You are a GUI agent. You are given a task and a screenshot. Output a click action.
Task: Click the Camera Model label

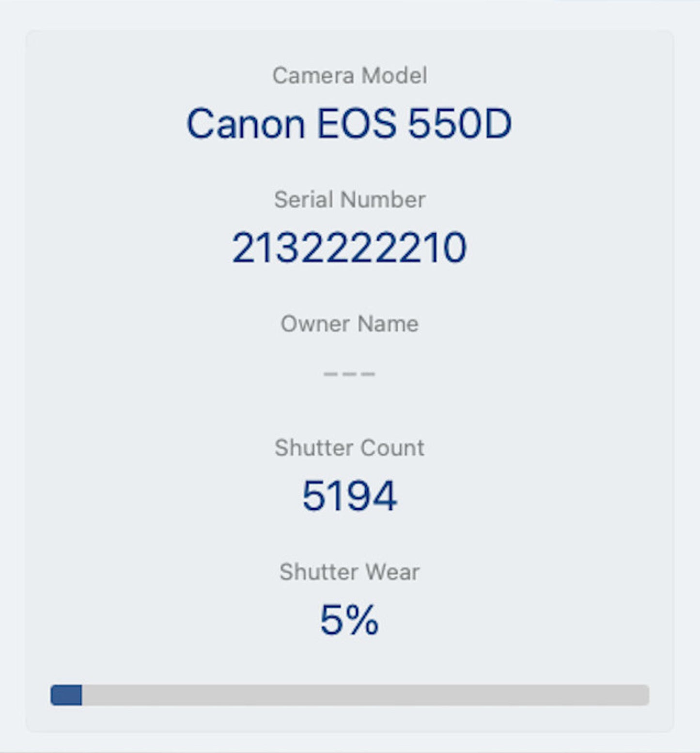pos(349,76)
